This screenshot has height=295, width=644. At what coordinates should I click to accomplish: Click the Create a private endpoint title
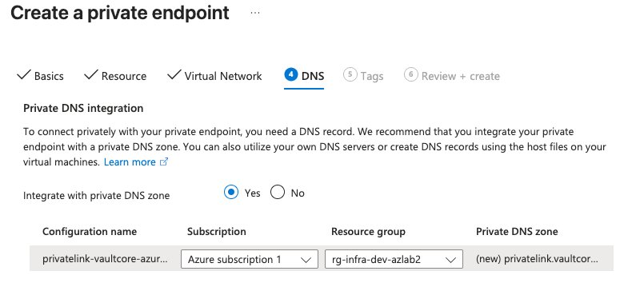point(120,13)
